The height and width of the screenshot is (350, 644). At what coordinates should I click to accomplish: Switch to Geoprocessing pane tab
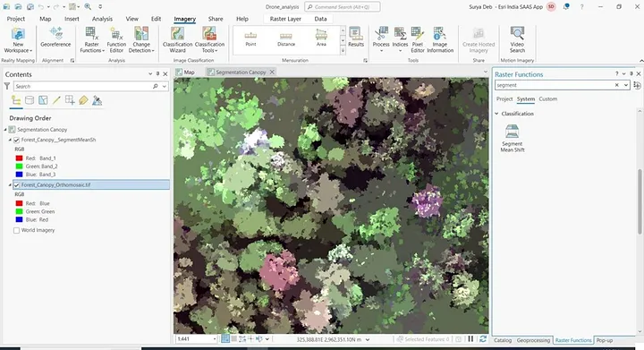(533, 340)
